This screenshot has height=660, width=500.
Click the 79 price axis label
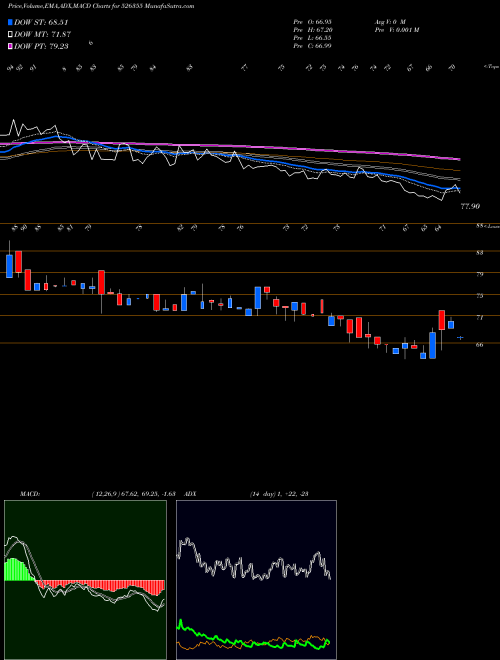pyautogui.click(x=479, y=274)
